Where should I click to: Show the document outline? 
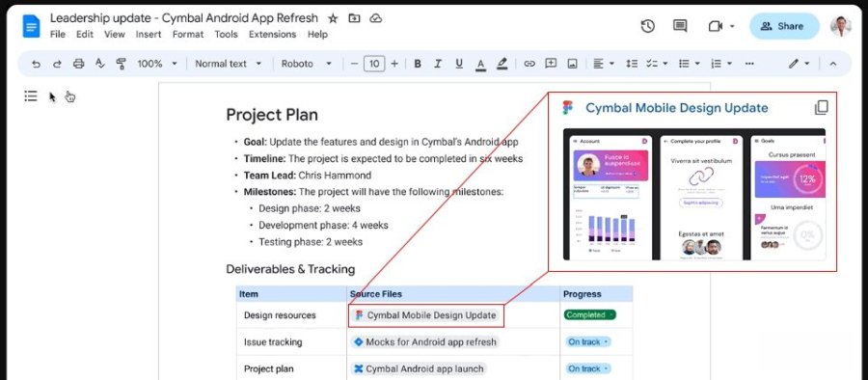31,96
